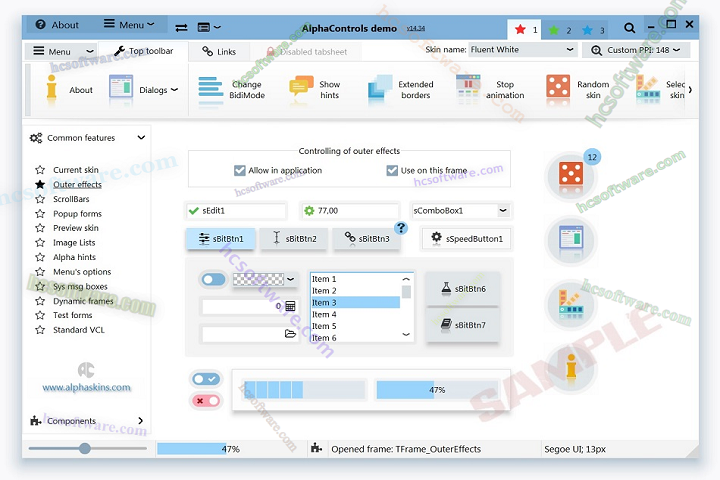
Task: Click the slider thumb in the status bar
Action: (84, 448)
